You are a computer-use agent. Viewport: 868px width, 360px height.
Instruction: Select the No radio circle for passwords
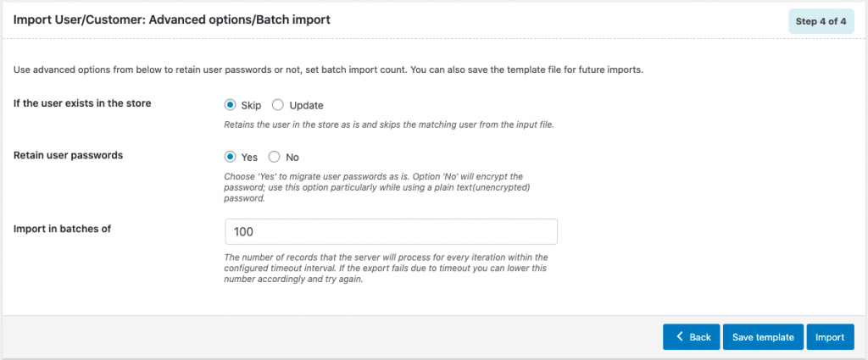click(274, 157)
